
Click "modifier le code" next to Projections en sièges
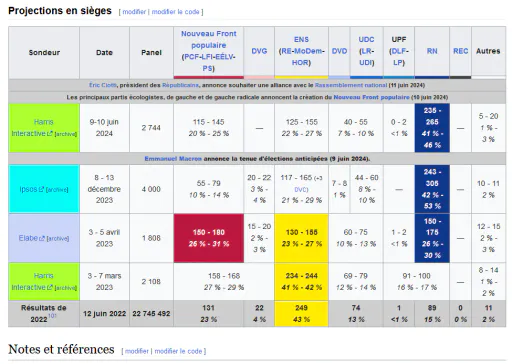pyautogui.click(x=175, y=12)
